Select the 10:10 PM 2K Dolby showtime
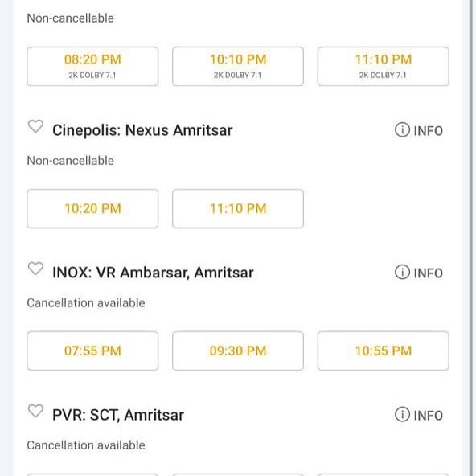Screen dimensions: 476x476 pos(238,66)
